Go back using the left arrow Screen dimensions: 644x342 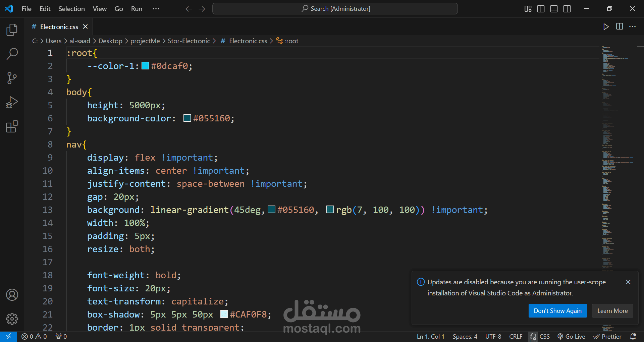point(189,9)
